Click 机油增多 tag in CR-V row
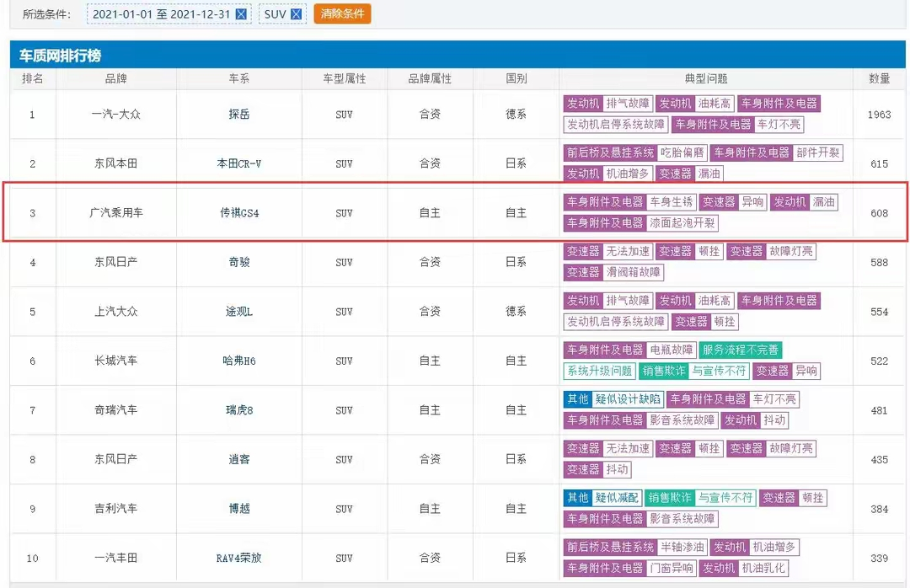This screenshot has width=910, height=588. (x=628, y=174)
